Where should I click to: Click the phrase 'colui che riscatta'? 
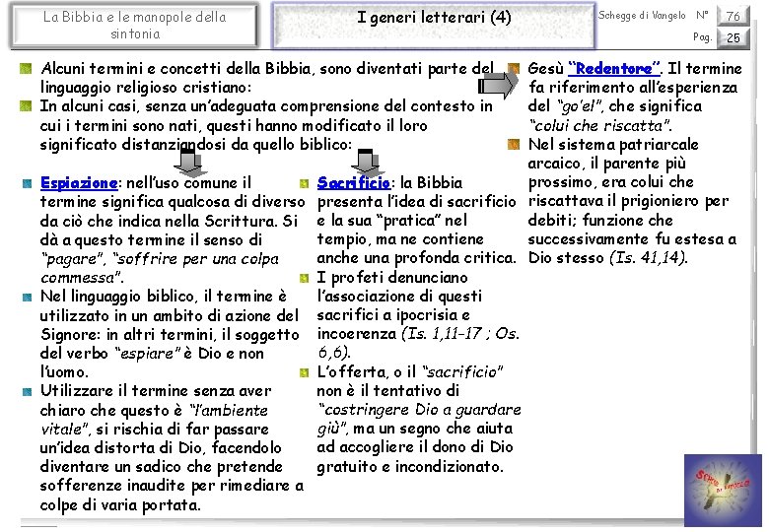pos(599,125)
